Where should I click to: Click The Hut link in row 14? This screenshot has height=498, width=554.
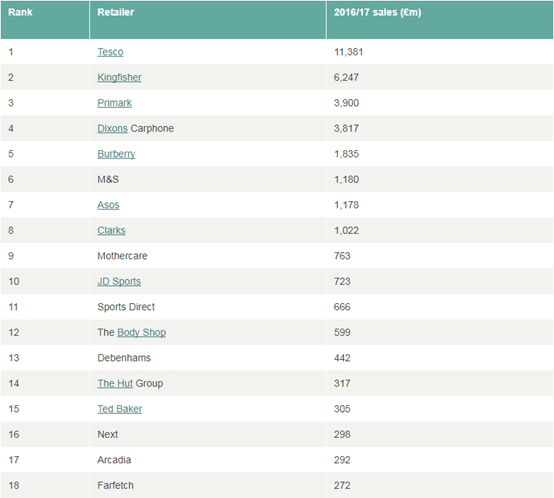(x=115, y=383)
